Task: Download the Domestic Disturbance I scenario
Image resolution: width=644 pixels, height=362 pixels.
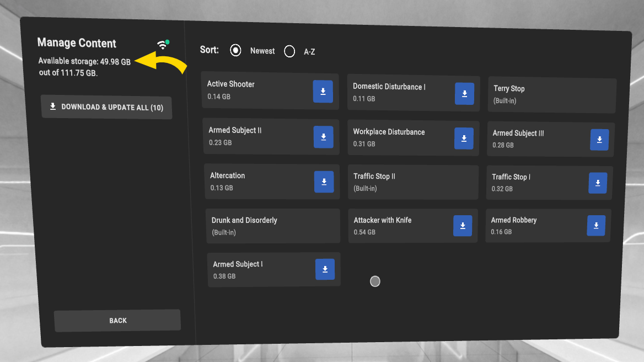Action: coord(464,94)
